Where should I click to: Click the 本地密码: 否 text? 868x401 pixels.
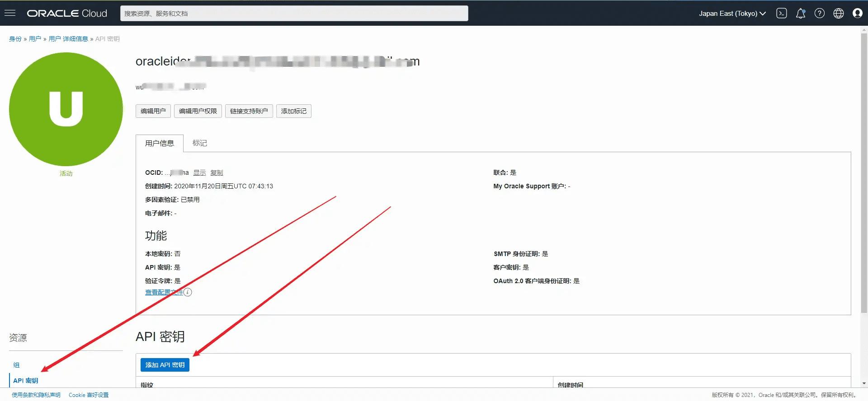[x=163, y=254]
